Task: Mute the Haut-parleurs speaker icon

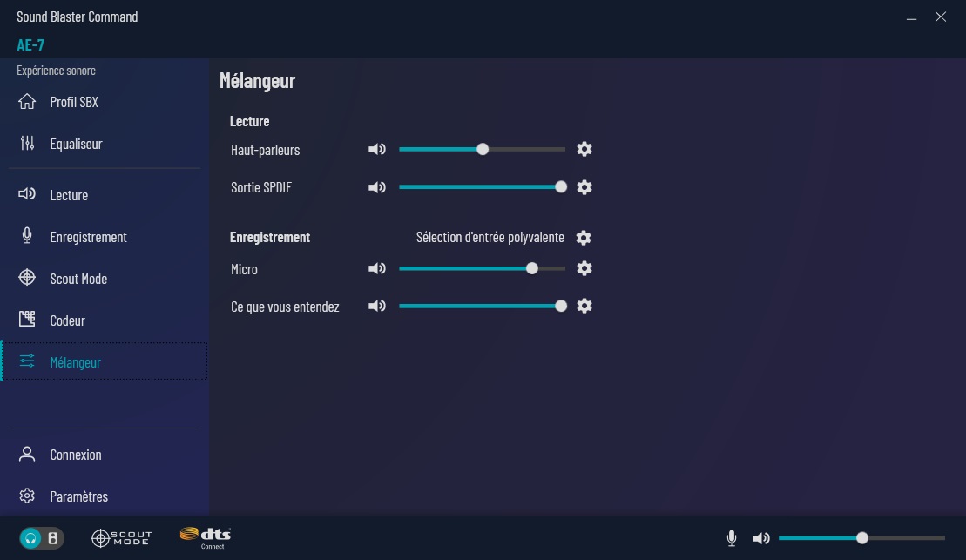Action: click(377, 149)
